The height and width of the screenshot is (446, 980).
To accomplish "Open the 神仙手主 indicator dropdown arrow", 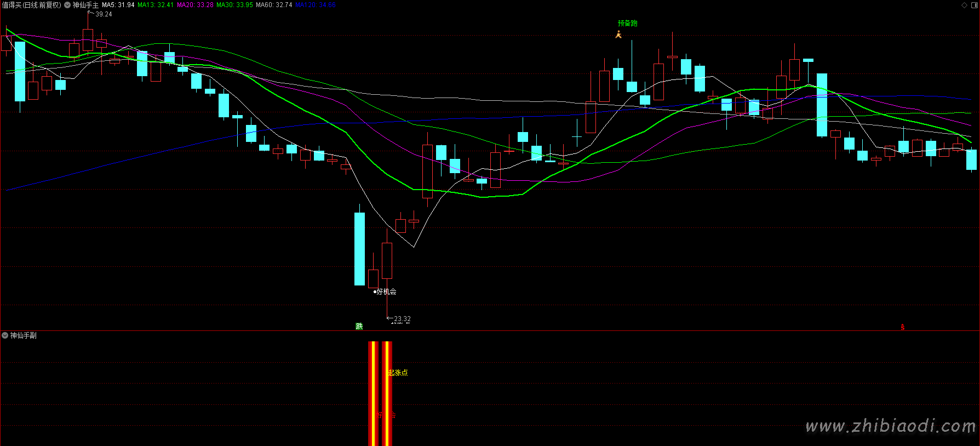I will (x=67, y=5).
